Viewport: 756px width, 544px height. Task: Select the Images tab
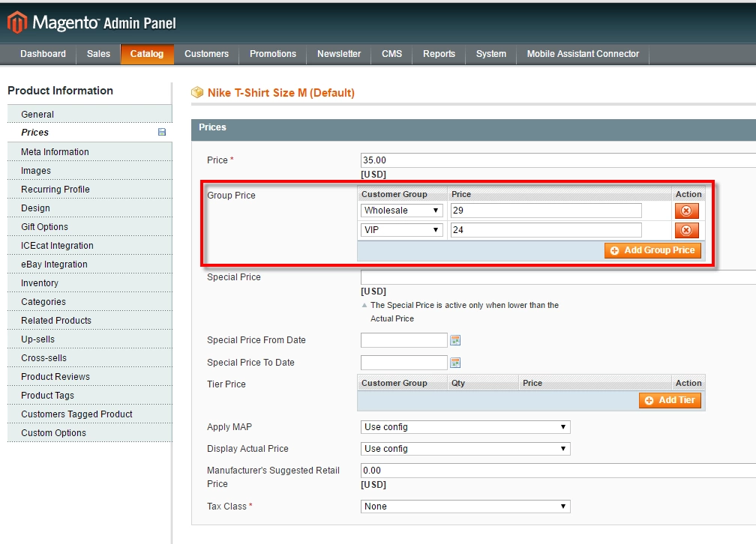(90, 171)
